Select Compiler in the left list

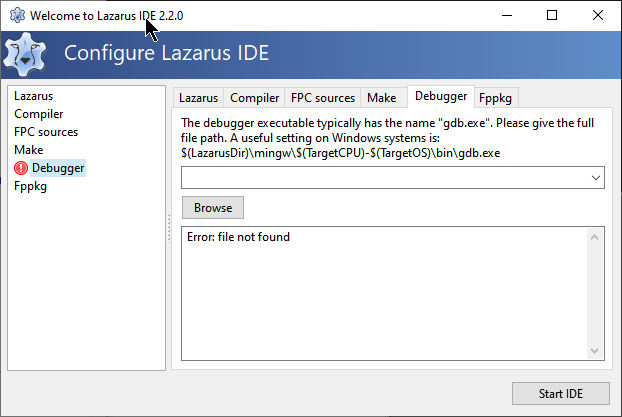pyautogui.click(x=38, y=114)
